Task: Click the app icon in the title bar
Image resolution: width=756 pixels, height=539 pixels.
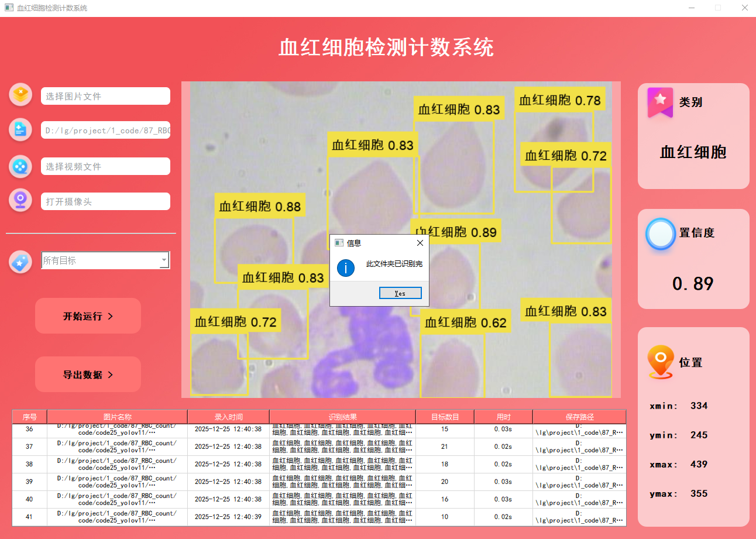Action: pyautogui.click(x=9, y=8)
